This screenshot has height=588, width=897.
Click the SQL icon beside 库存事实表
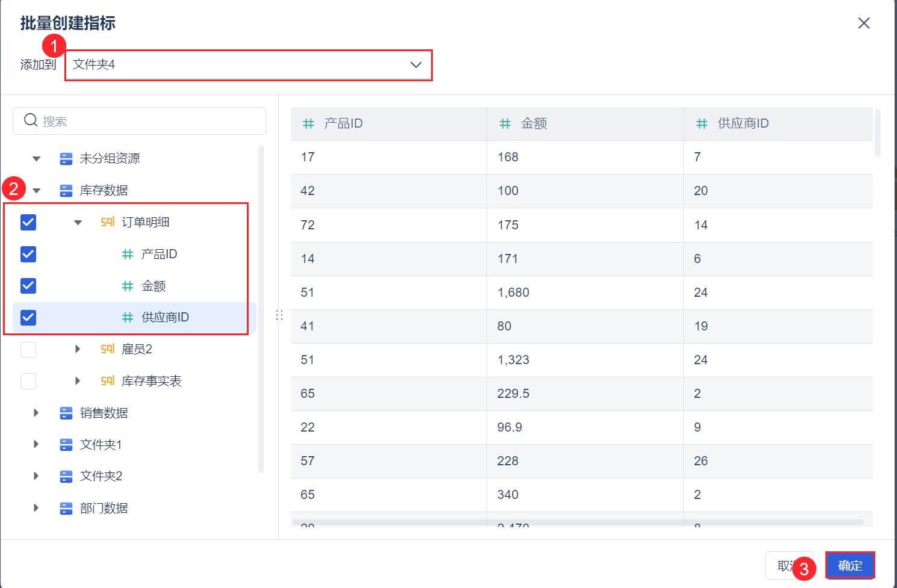pos(107,381)
